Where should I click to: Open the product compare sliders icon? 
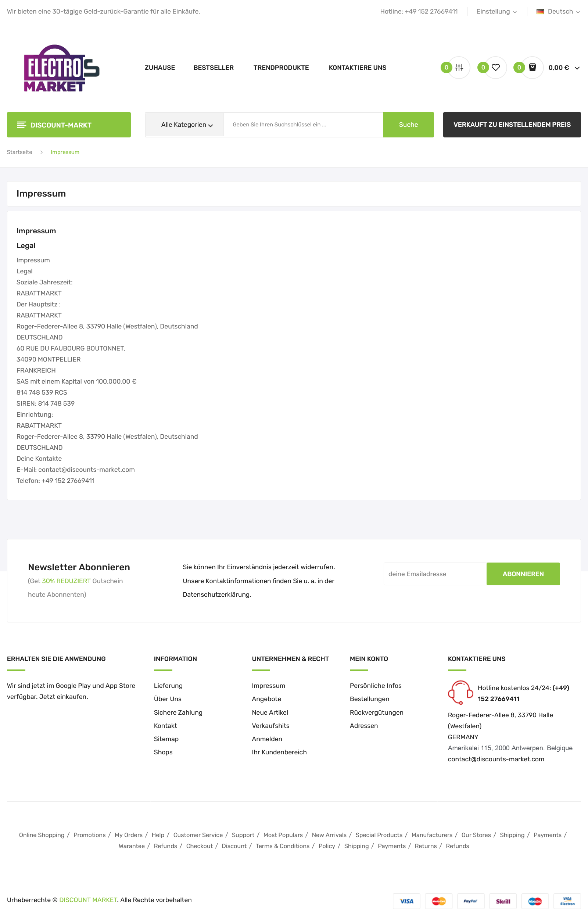click(x=459, y=68)
